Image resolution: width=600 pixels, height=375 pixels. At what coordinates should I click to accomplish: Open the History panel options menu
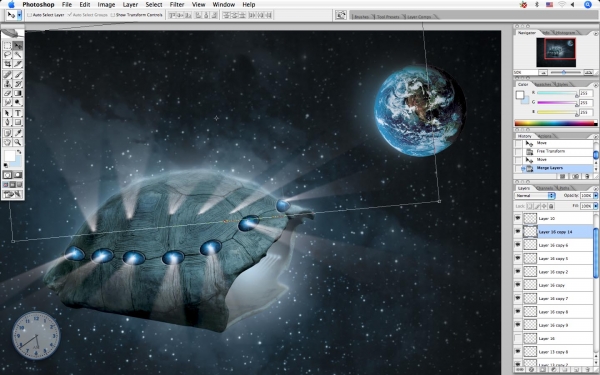595,136
